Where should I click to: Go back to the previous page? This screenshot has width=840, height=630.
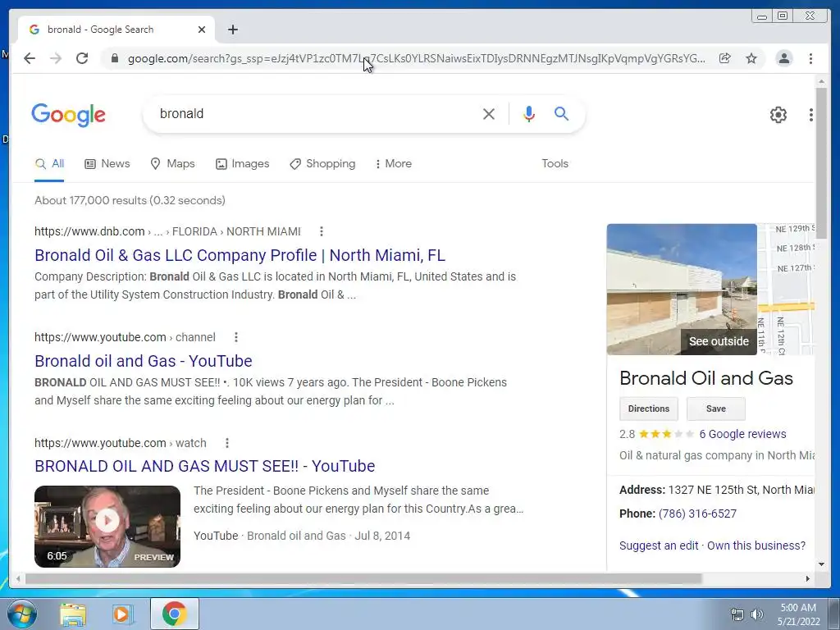click(30, 58)
